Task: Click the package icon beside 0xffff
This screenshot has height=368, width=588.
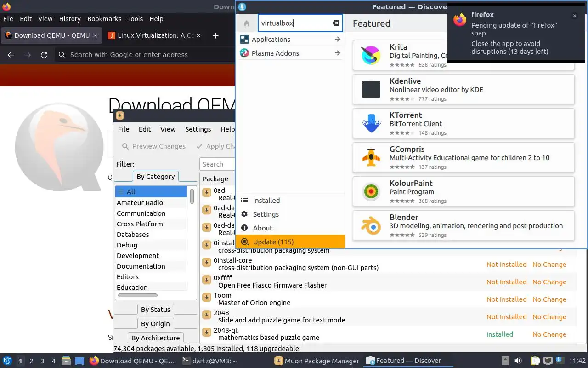Action: [x=207, y=280]
